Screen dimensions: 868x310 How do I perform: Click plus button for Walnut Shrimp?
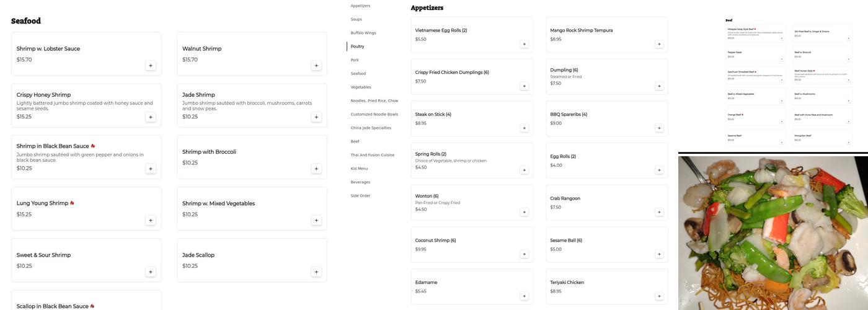click(x=316, y=65)
